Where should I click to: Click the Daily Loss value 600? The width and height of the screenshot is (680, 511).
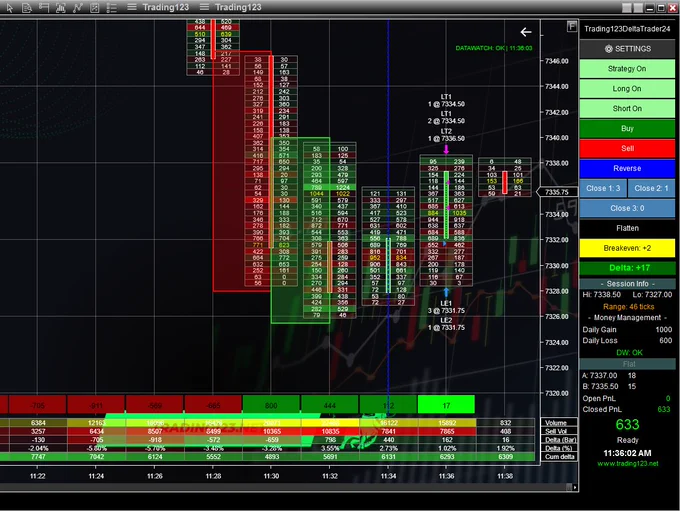pyautogui.click(x=666, y=341)
